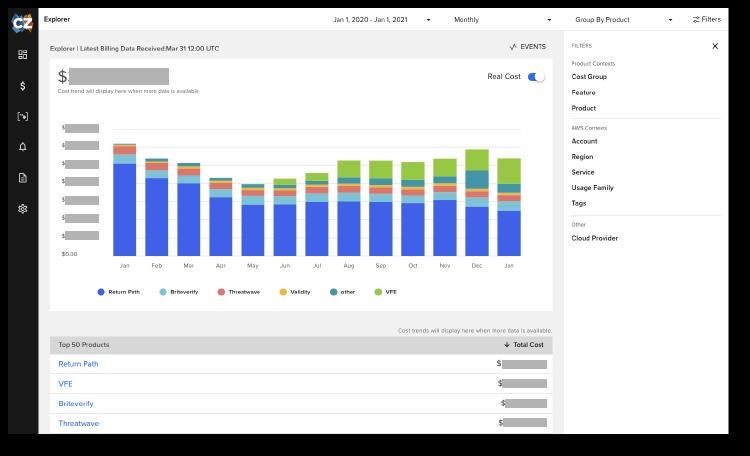Select Account filter

pos(584,141)
